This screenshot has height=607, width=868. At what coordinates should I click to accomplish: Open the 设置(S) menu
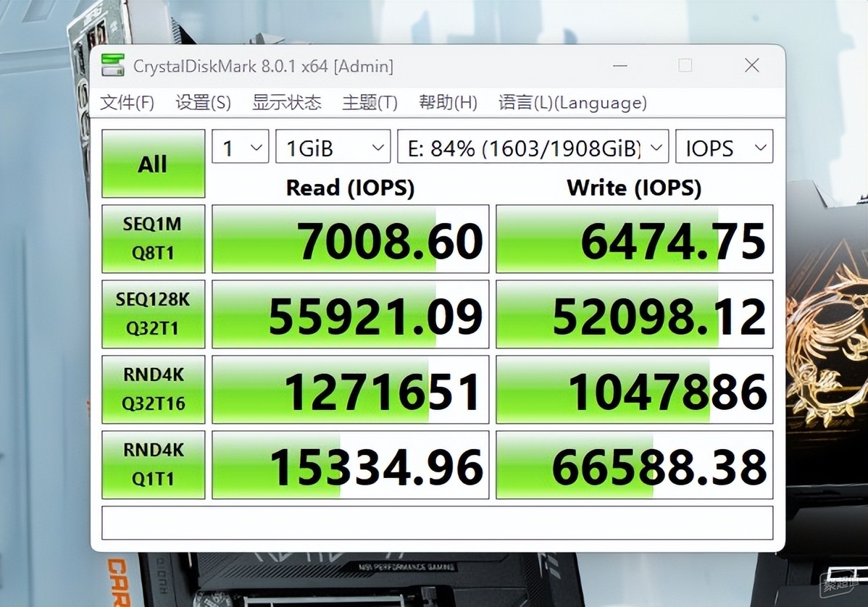tap(203, 103)
